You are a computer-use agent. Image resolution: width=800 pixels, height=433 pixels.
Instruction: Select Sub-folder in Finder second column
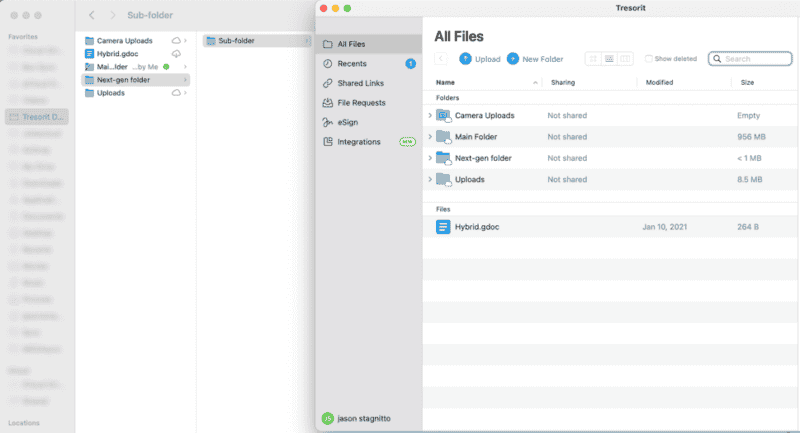point(257,40)
